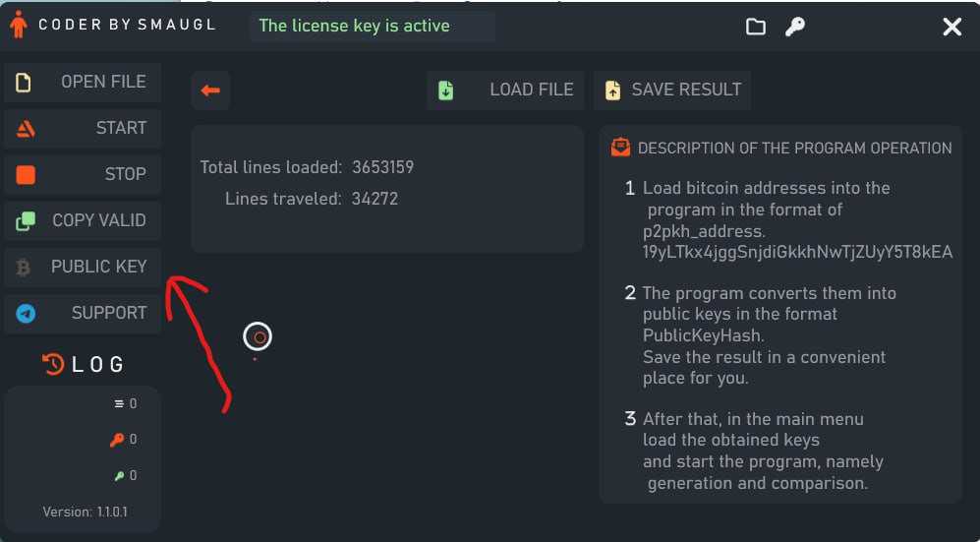This screenshot has width=980, height=542.
Task: Go back using the orange arrow button
Action: coord(210,90)
